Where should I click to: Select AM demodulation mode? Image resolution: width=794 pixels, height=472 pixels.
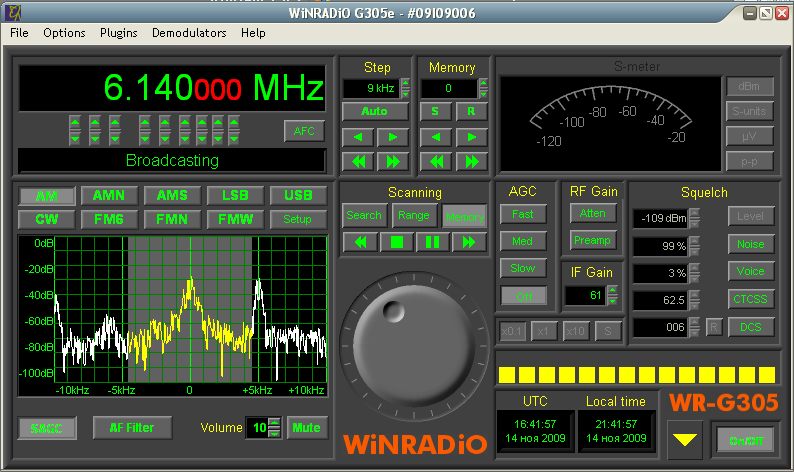pos(47,195)
